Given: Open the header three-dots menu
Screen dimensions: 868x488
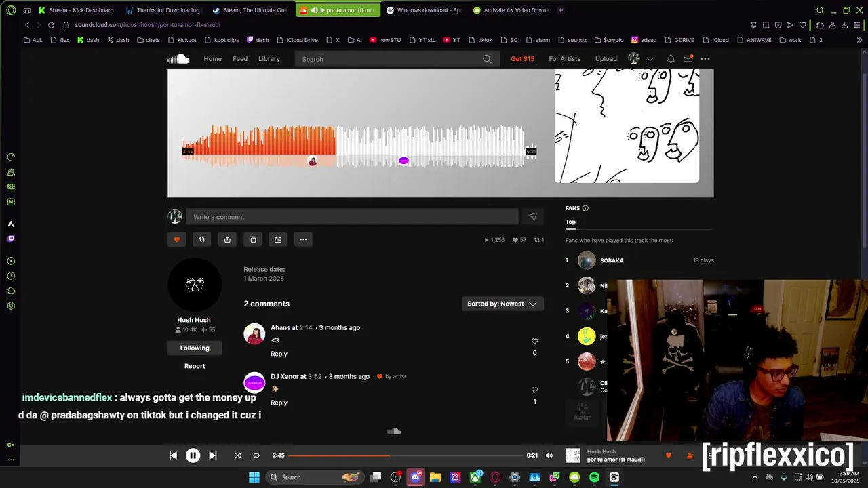Looking at the screenshot, I should [x=705, y=59].
